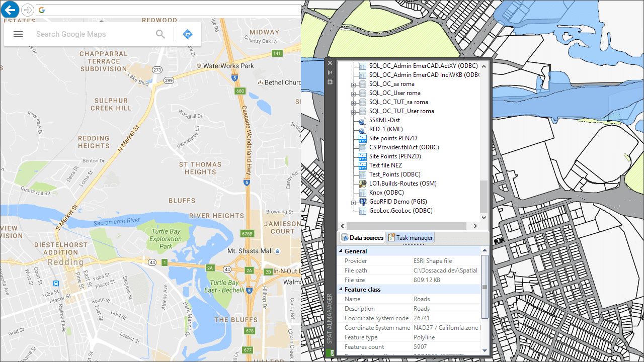
Task: Click the Coordinate System code value 26741
Action: click(x=422, y=318)
